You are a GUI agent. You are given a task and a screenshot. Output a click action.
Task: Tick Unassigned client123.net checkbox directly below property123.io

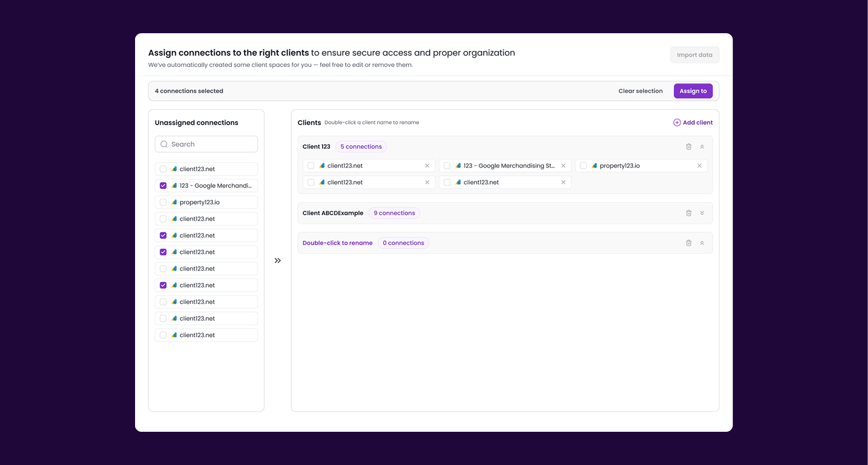tap(163, 219)
